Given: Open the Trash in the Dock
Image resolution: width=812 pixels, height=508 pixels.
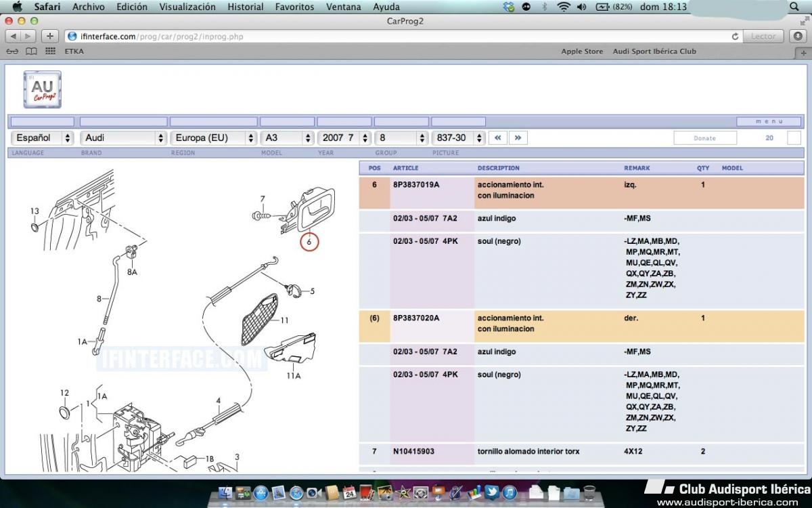Looking at the screenshot, I should (589, 492).
